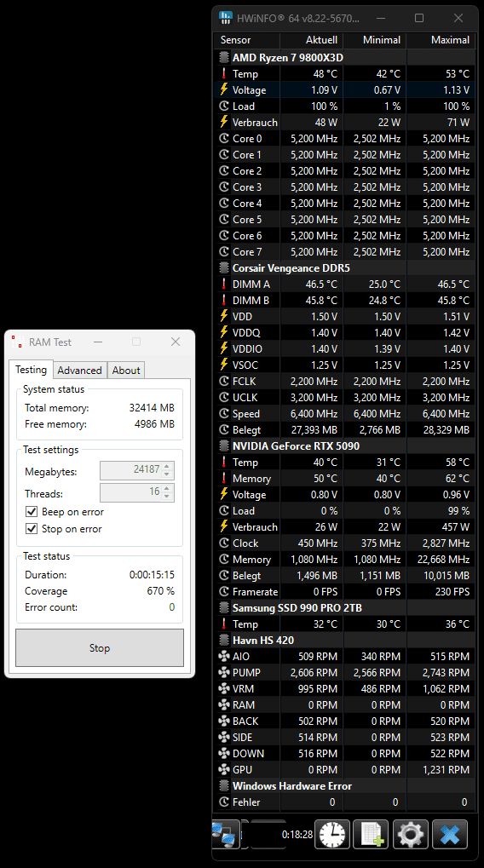Click the fan icon beside AIO
This screenshot has width=484, height=868.
[224, 656]
